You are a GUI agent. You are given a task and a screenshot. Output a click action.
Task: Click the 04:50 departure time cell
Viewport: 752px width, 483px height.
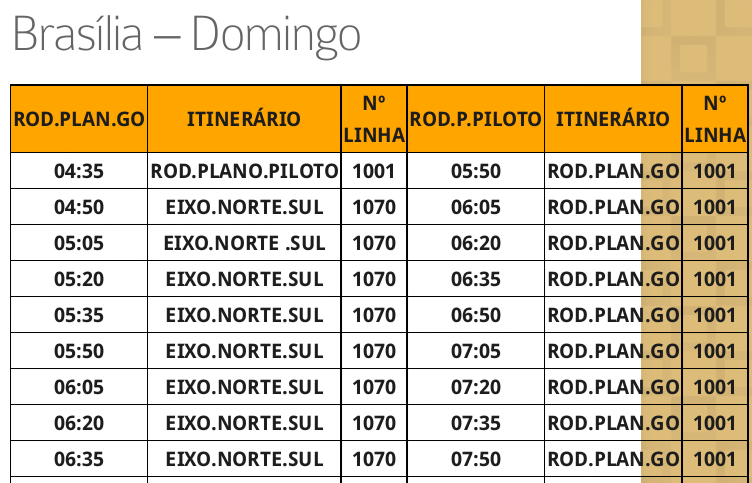[x=79, y=207]
